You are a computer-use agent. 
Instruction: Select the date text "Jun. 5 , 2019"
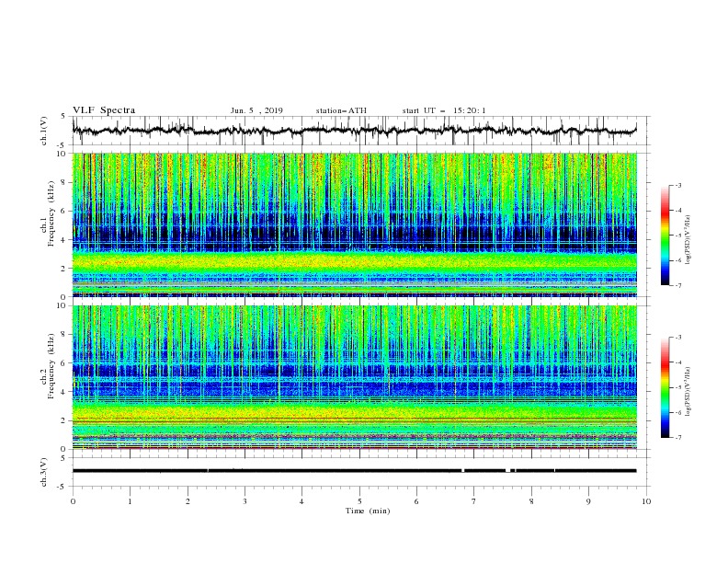[256, 110]
